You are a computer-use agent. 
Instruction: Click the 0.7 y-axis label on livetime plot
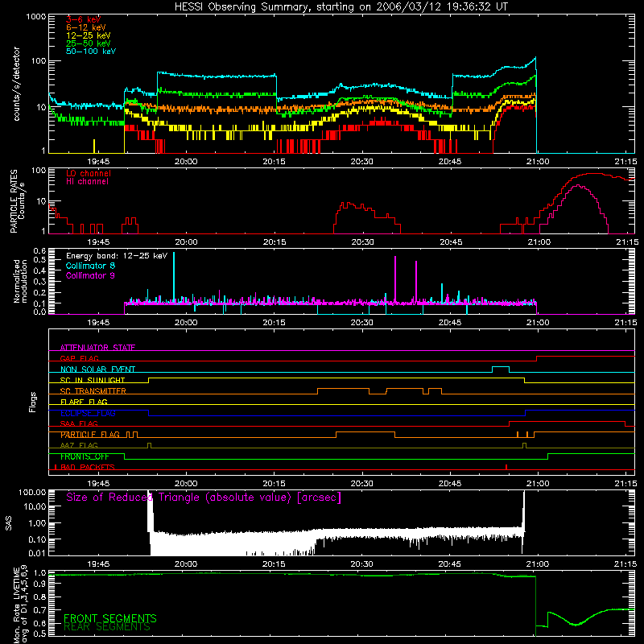(39, 610)
